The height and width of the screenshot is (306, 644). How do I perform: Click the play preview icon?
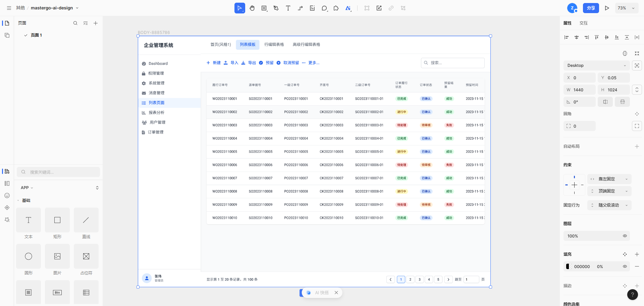click(x=607, y=8)
